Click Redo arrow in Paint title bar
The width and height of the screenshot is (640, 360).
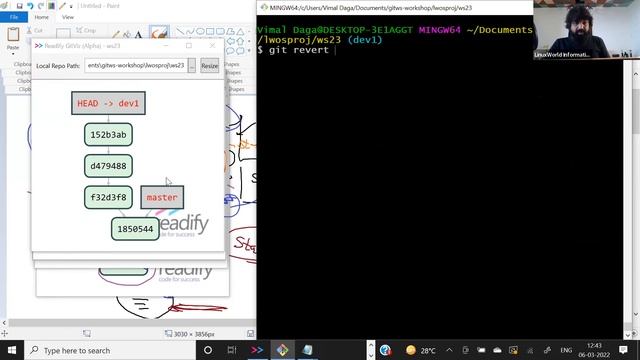(40, 6)
